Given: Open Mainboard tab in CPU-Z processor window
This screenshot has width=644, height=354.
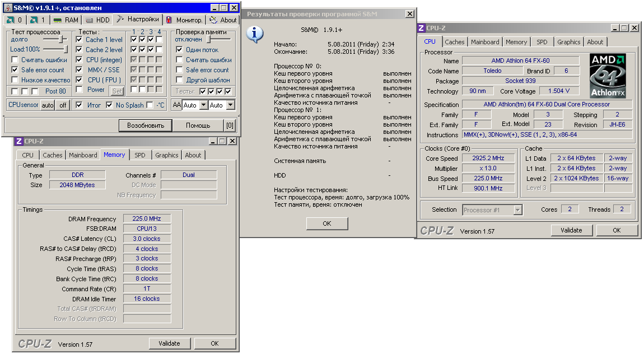Looking at the screenshot, I should 485,42.
